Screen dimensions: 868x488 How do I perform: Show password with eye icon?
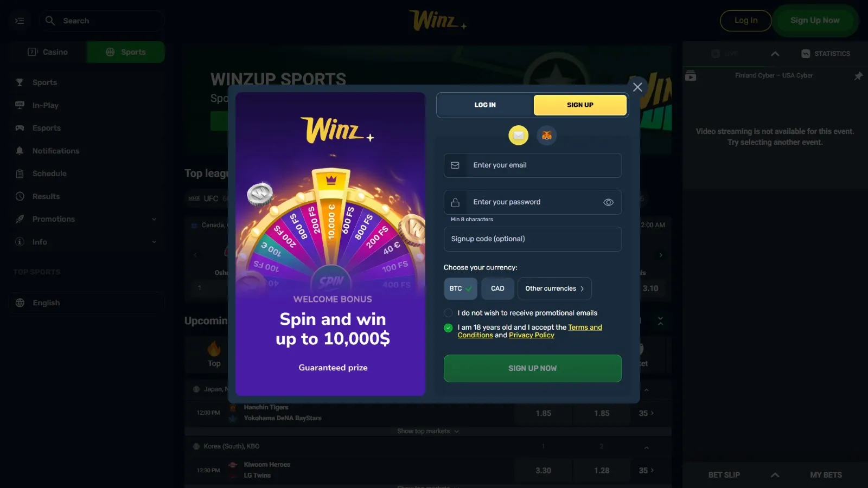(608, 202)
